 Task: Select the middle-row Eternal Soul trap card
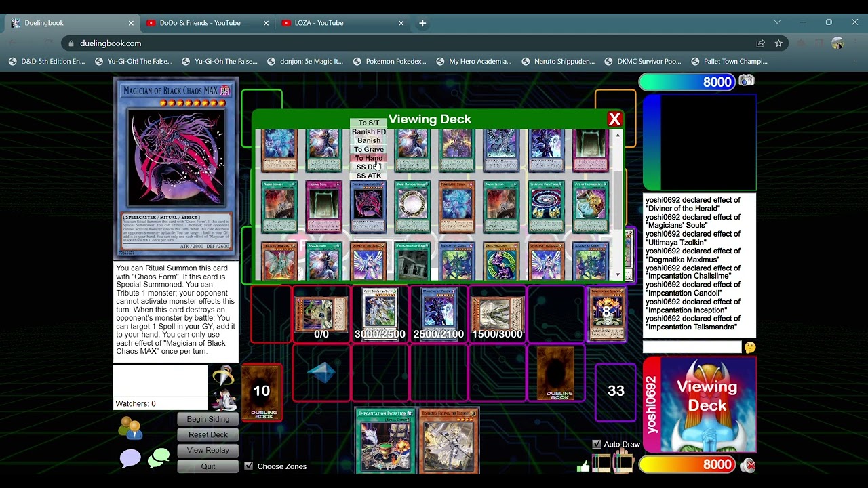pos(323,206)
